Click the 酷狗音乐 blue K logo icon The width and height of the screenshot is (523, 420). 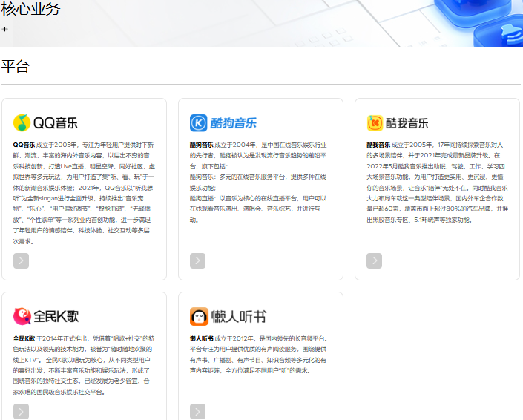[199, 122]
